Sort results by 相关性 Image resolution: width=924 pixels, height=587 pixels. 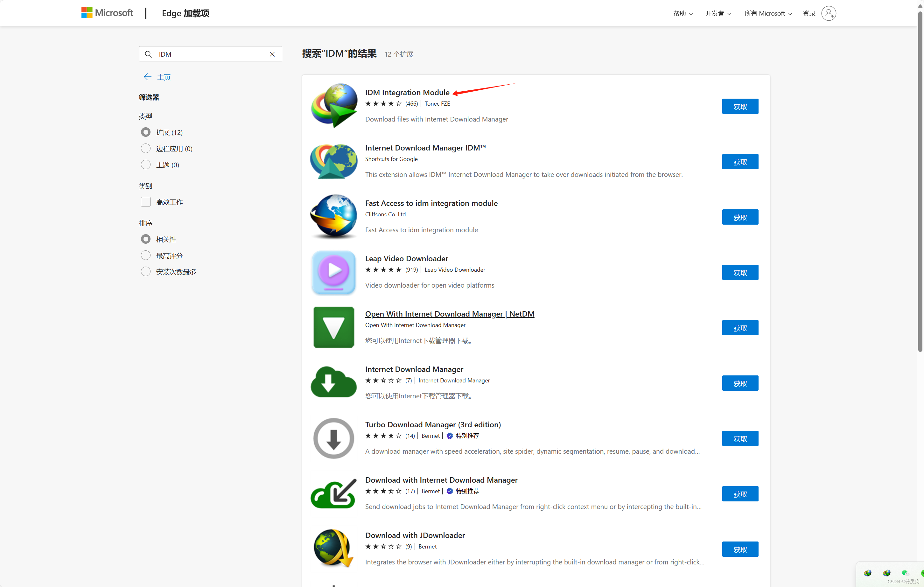pos(146,239)
